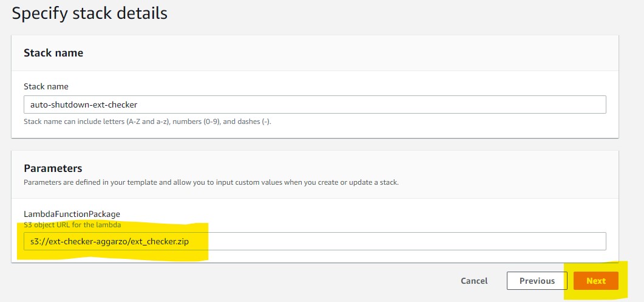Focus the Stack name input field

pyautogui.click(x=315, y=105)
